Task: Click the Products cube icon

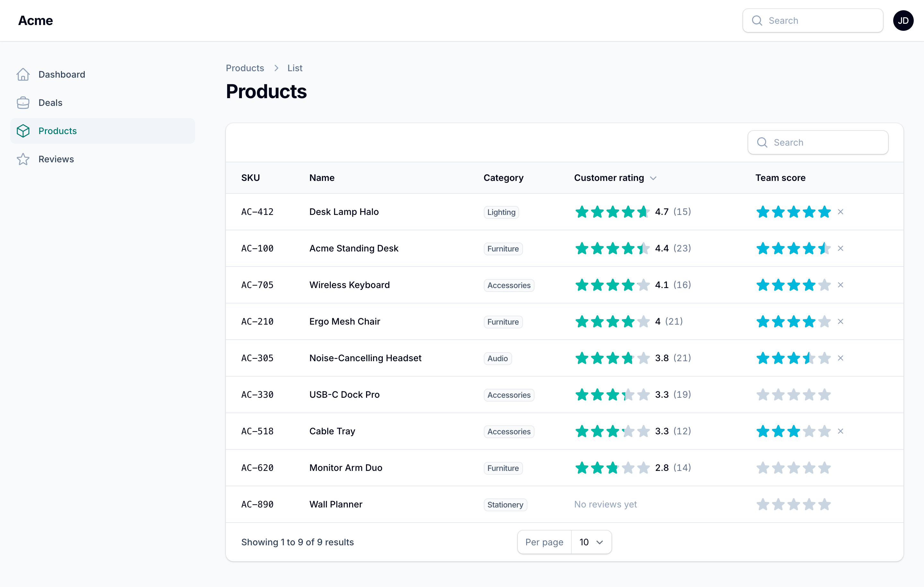Action: click(x=23, y=131)
